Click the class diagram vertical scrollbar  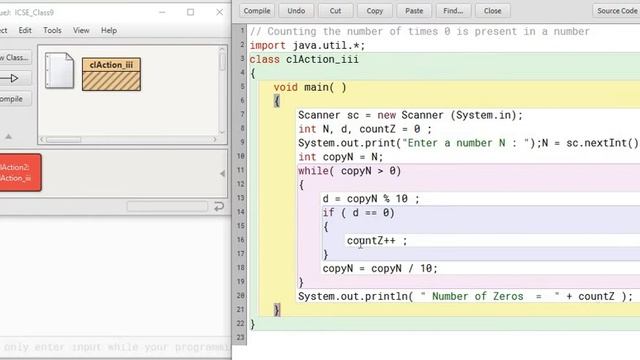tap(222, 91)
